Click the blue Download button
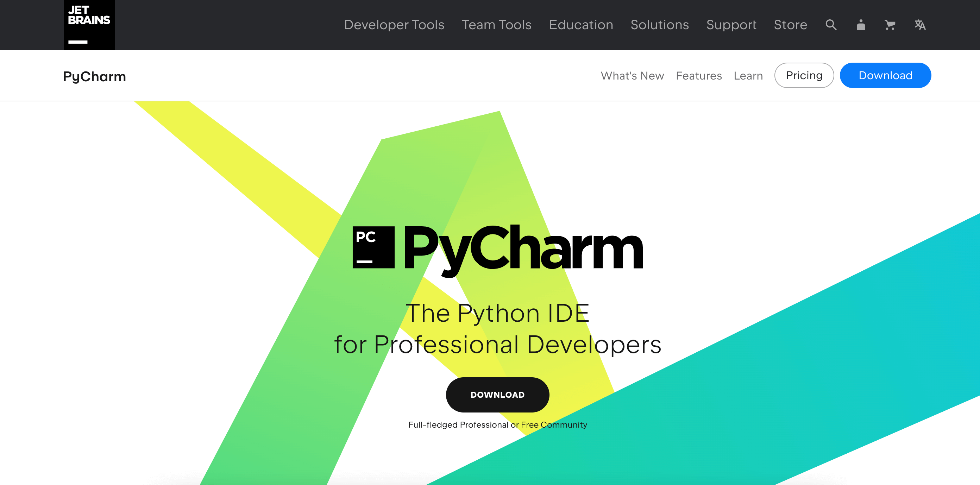The width and height of the screenshot is (980, 485). [885, 75]
